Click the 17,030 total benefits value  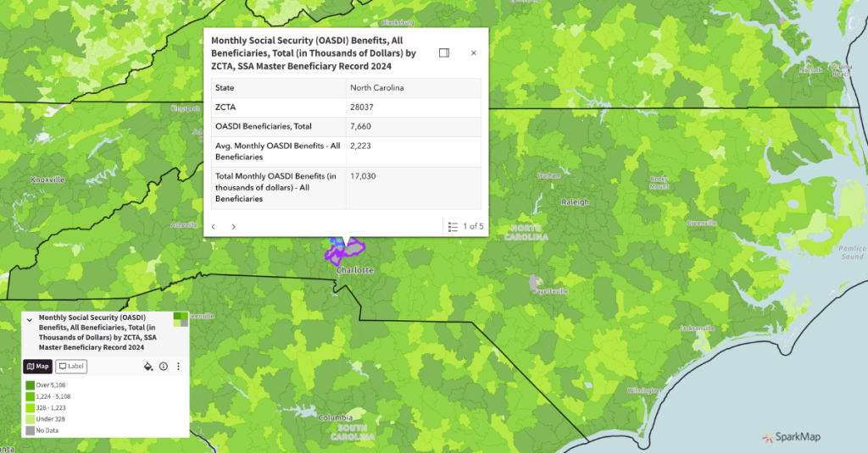click(363, 176)
